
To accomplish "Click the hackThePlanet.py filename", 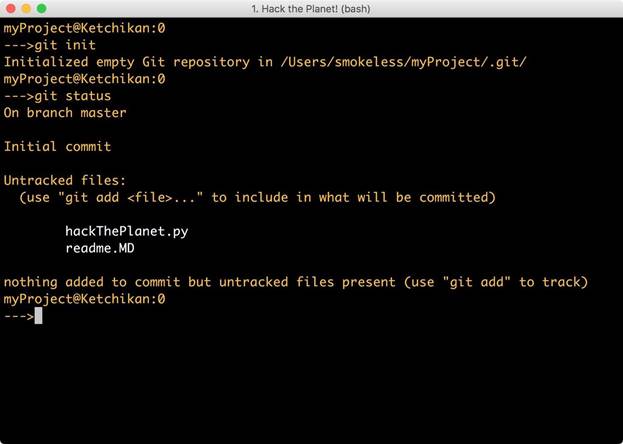I will pos(126,231).
